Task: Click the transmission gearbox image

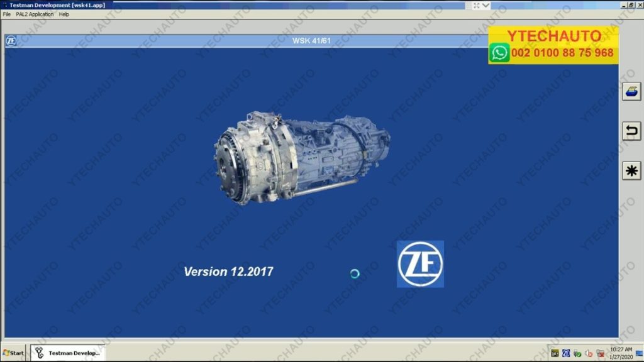Action: pyautogui.click(x=302, y=157)
